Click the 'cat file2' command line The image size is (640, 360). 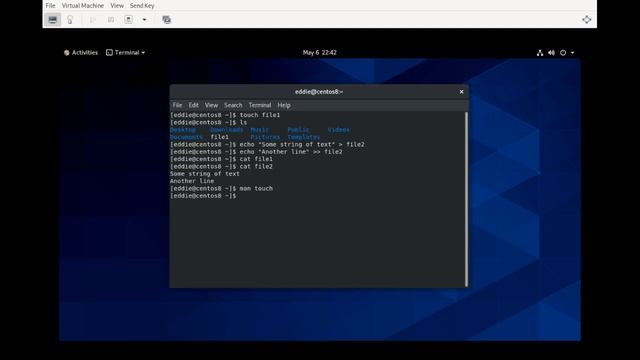(221, 167)
